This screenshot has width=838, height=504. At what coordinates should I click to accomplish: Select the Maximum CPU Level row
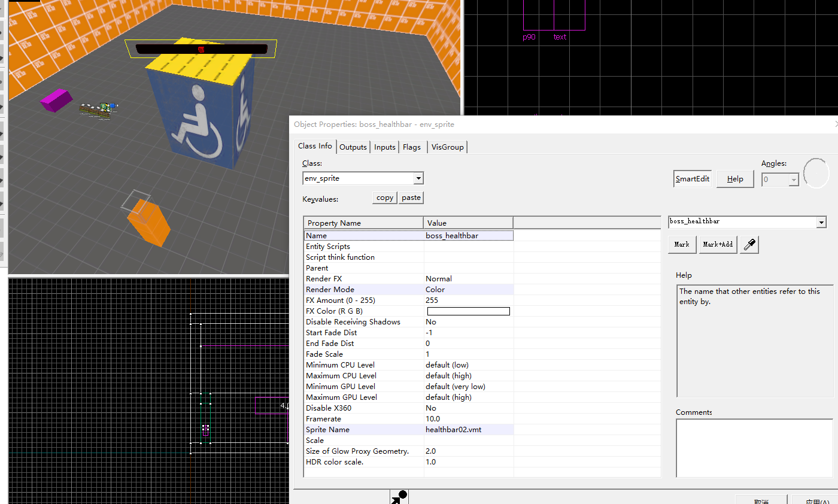(x=409, y=376)
